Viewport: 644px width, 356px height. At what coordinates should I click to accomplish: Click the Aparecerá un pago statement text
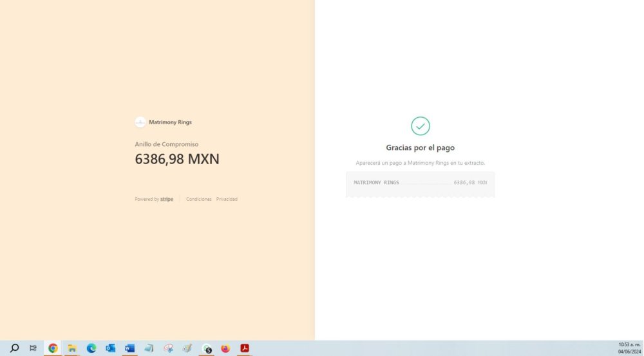point(420,163)
